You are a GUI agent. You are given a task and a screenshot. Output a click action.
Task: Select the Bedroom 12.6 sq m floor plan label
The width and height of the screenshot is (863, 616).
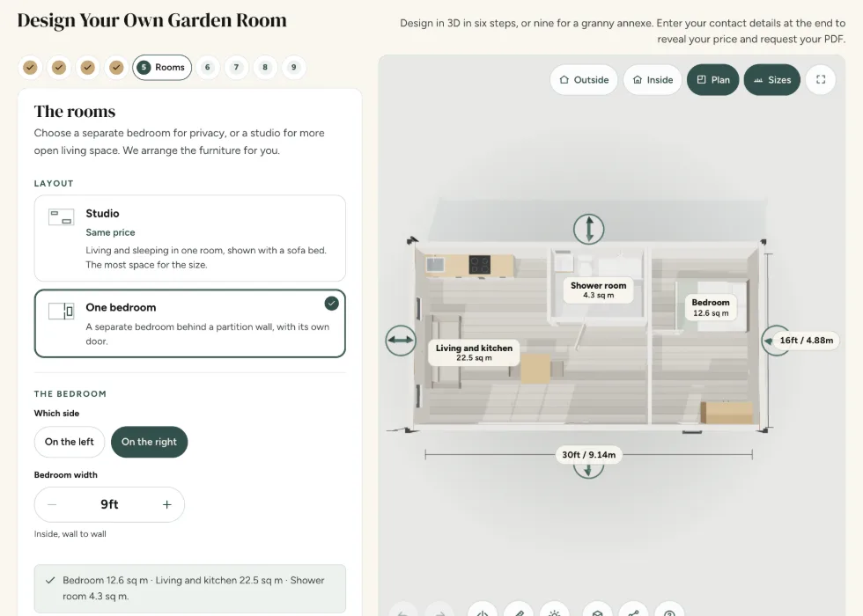tap(711, 307)
